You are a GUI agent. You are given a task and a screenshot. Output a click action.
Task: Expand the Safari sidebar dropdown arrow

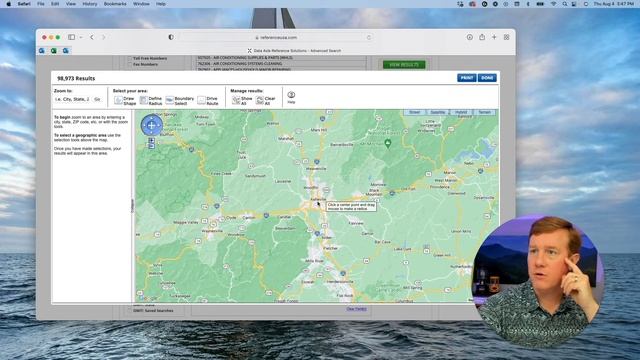pyautogui.click(x=81, y=37)
